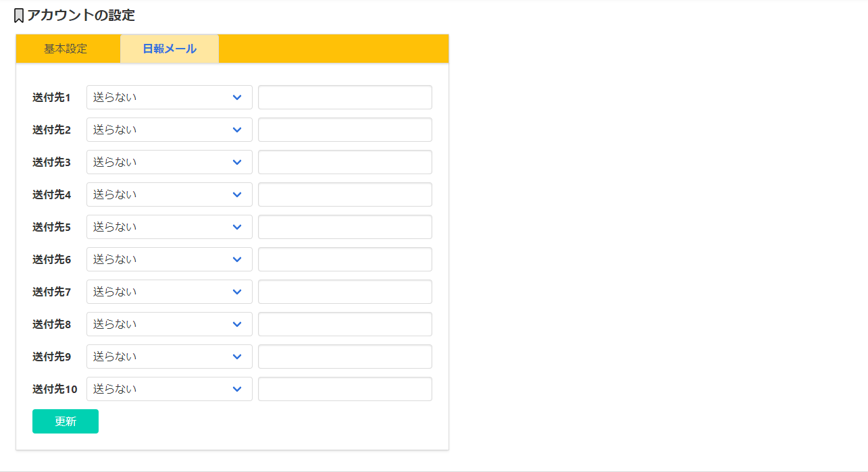The height and width of the screenshot is (472, 868).
Task: Focus the 送付先1 email address field
Action: click(345, 97)
